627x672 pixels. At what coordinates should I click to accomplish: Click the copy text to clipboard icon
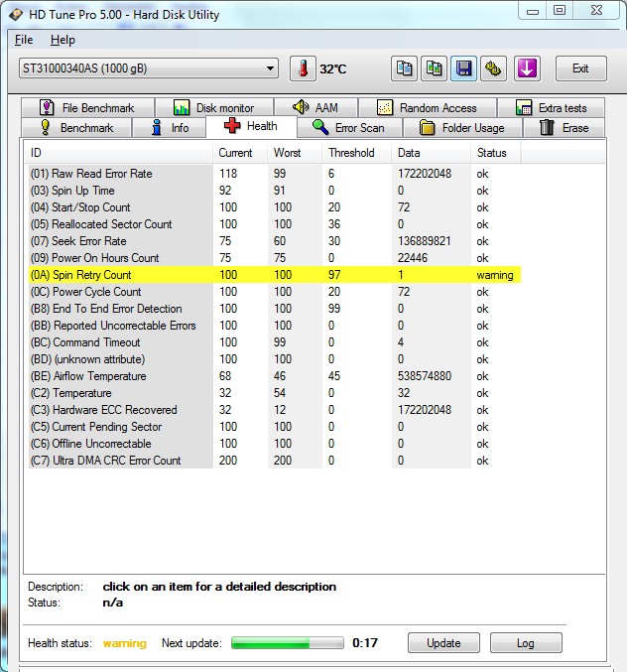(x=404, y=68)
